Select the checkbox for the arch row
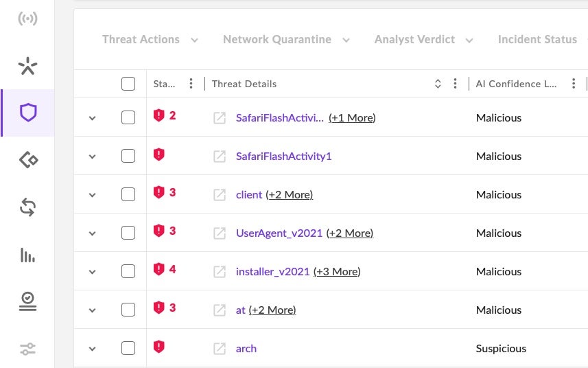Screen dimensions: 588x368 (x=128, y=349)
